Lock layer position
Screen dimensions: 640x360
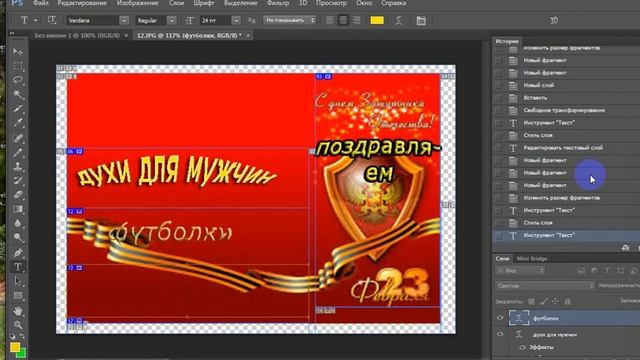(556, 301)
